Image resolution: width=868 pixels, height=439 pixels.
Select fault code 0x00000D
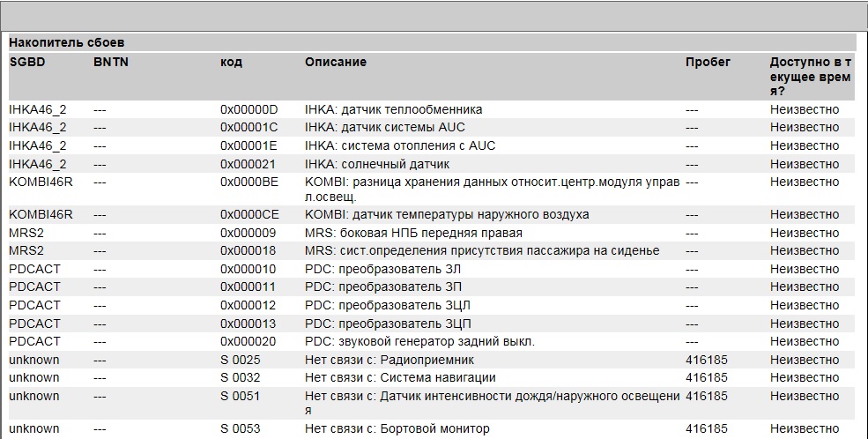point(249,109)
